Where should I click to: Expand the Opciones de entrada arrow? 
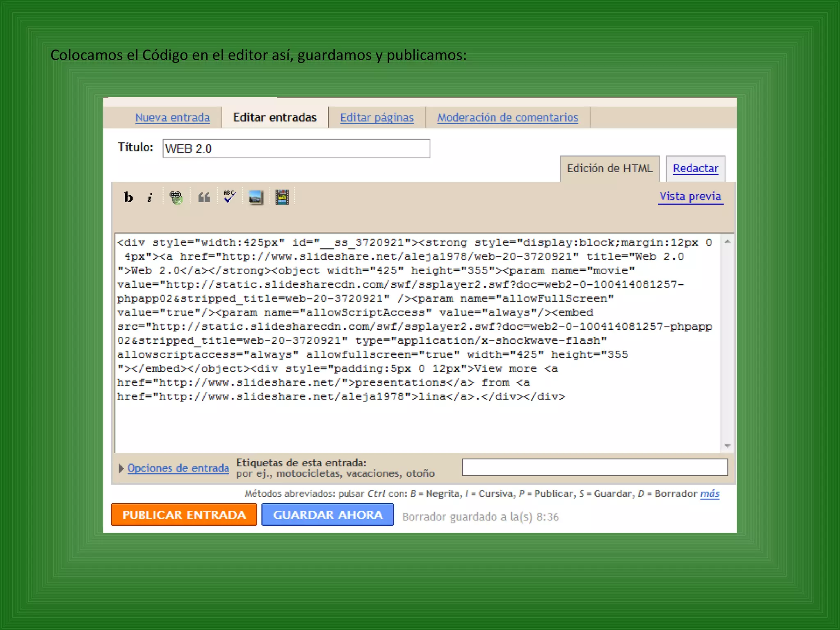click(x=121, y=468)
